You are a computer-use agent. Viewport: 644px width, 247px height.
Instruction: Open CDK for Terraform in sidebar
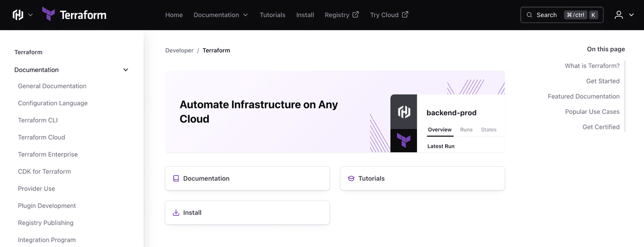(x=44, y=172)
